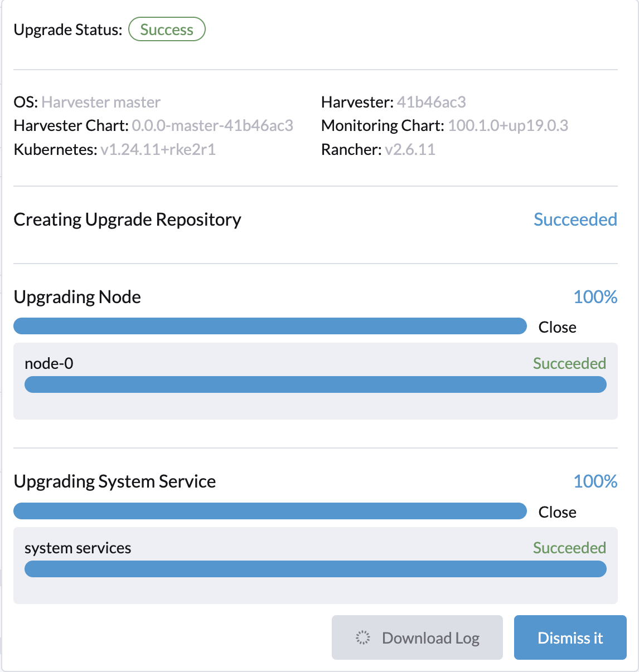639x672 pixels.
Task: Click the node-0 Succeeded status indicator
Action: (569, 363)
